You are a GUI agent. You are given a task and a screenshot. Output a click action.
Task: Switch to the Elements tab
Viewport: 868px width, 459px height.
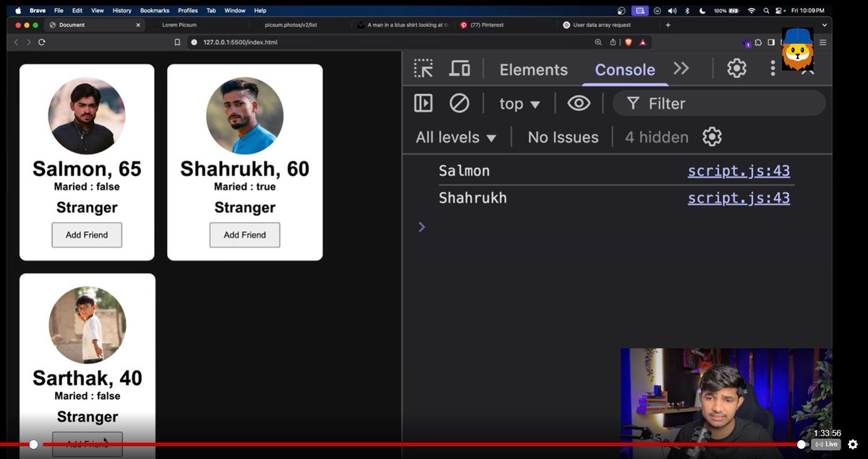(x=533, y=69)
